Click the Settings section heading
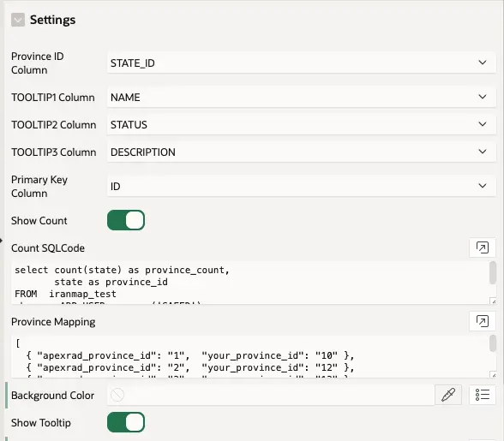 pos(53,20)
